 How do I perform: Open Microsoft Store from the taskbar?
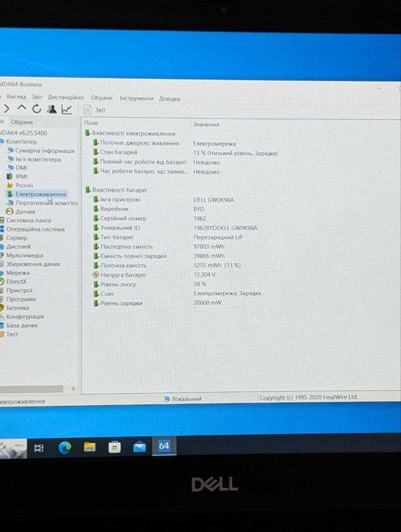click(x=115, y=447)
